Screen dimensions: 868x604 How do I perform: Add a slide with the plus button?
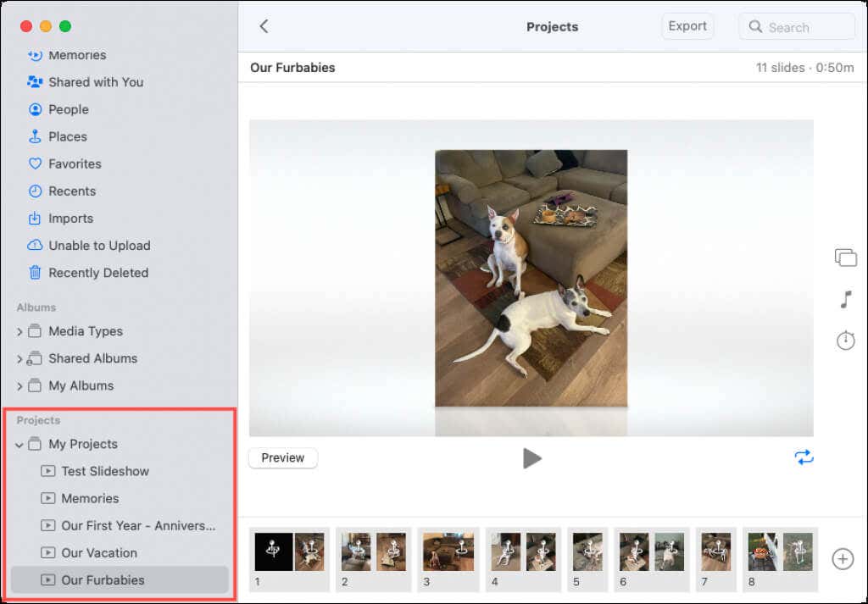click(x=843, y=558)
